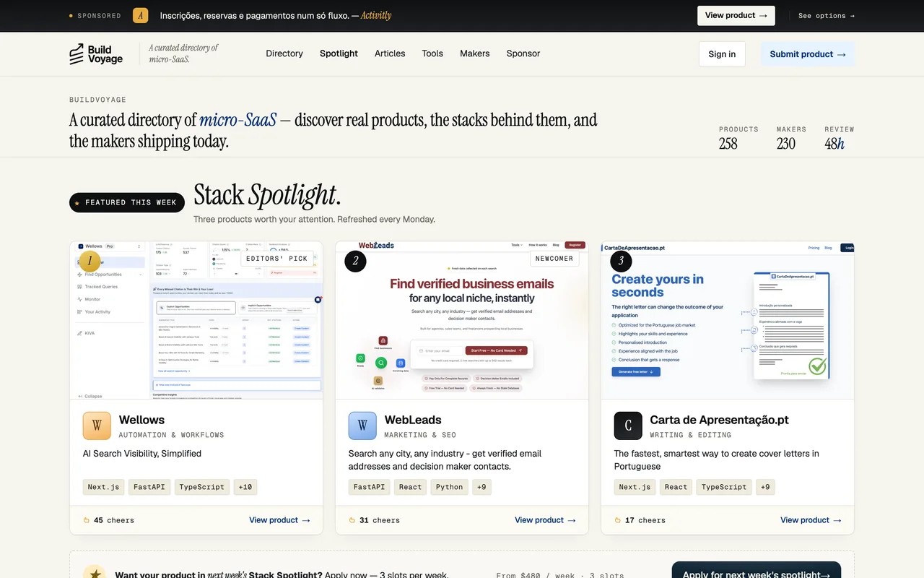The image size is (924, 578).
Task: Click the Next.js tag on Carta card
Action: click(x=635, y=487)
